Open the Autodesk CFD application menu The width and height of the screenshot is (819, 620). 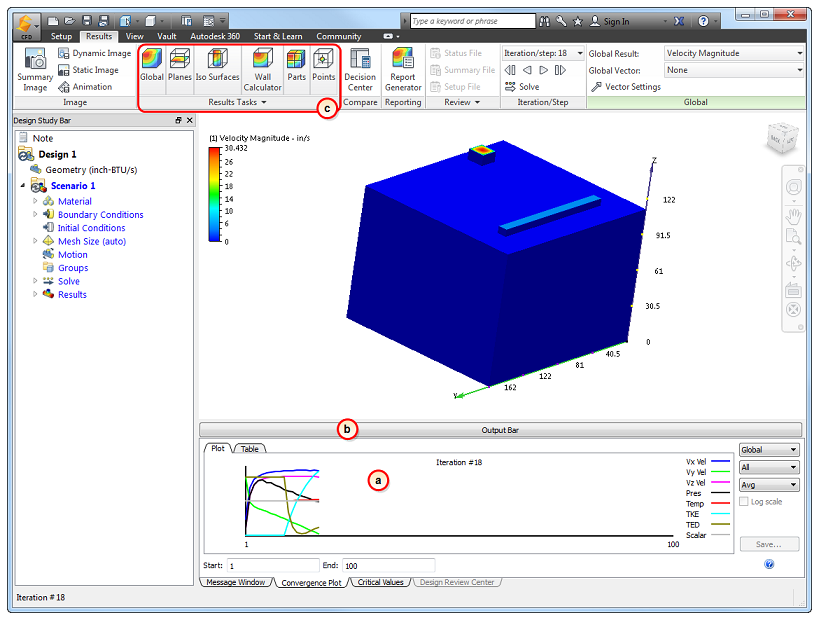tap(26, 27)
